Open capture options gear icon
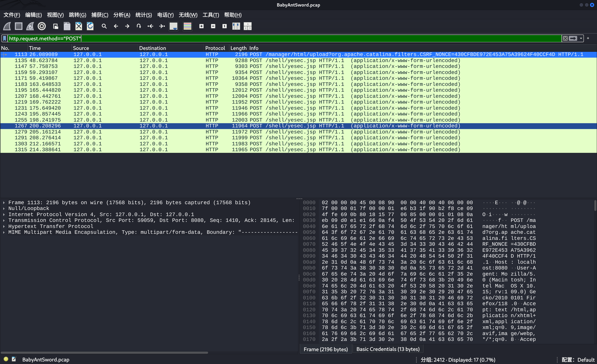The width and height of the screenshot is (597, 364). coord(42,26)
